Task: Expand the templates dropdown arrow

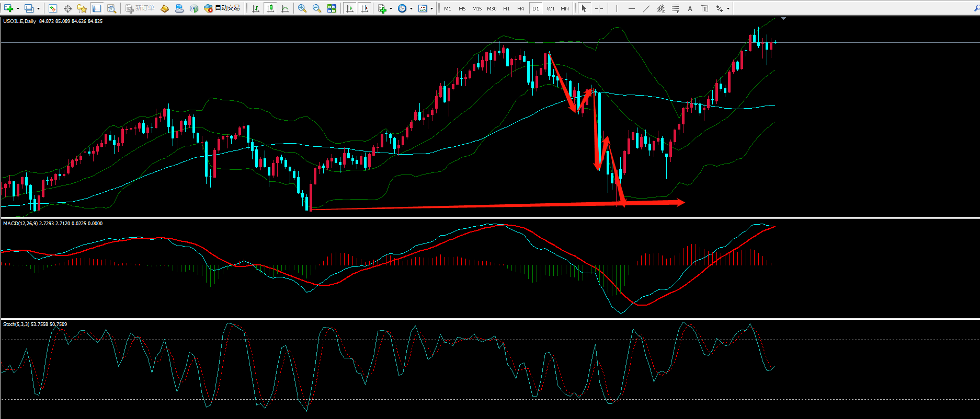Action: pos(431,8)
